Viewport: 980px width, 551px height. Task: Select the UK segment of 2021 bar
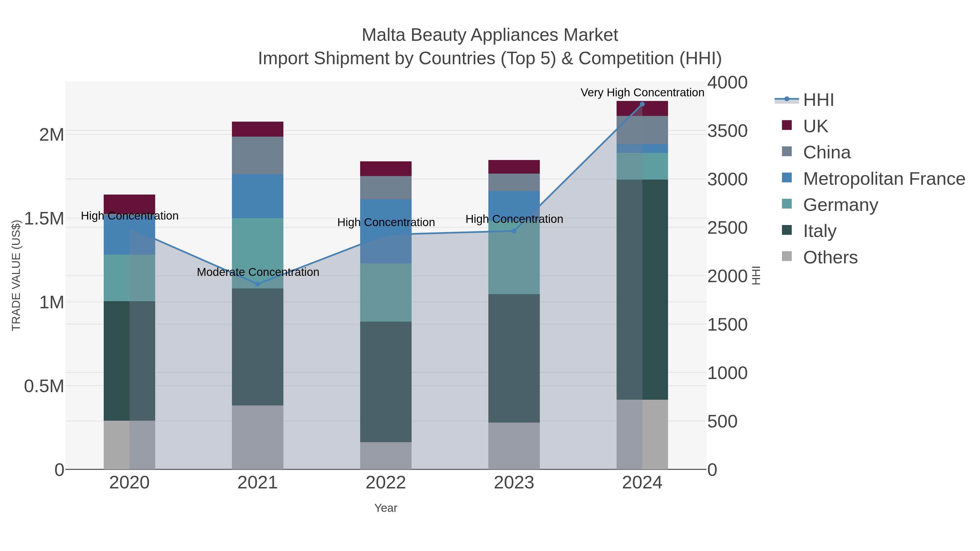click(258, 129)
